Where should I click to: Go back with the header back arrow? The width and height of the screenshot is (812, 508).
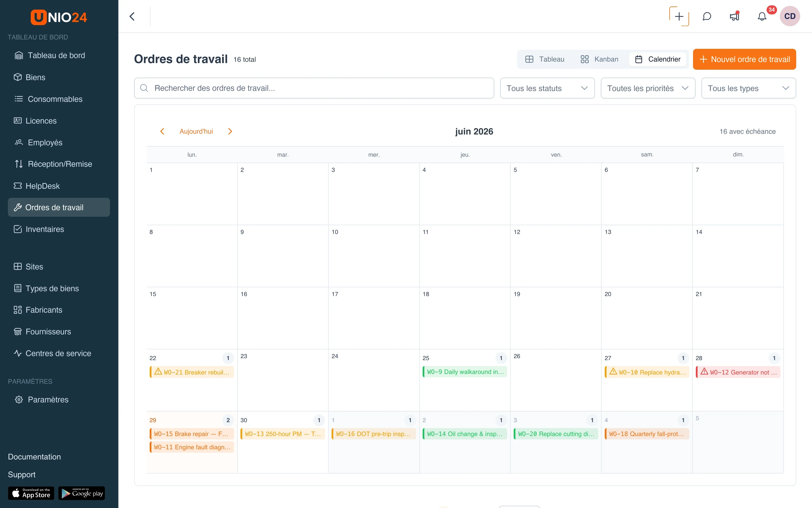[x=132, y=16]
